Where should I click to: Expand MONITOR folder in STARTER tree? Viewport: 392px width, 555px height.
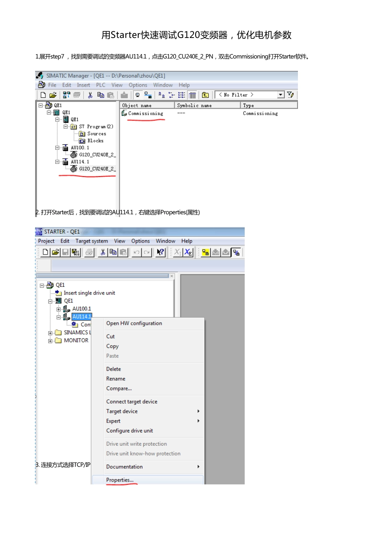click(50, 341)
